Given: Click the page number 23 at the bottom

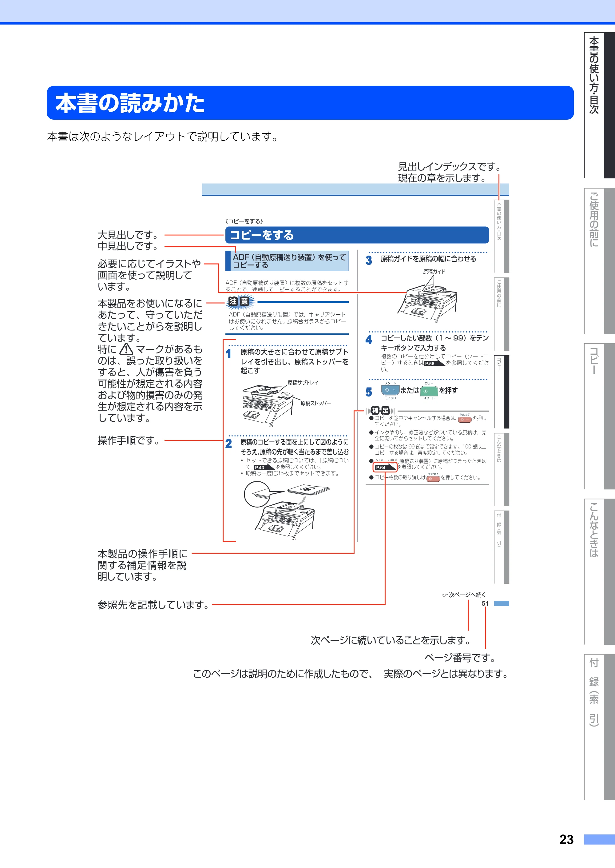Looking at the screenshot, I should click(x=566, y=840).
